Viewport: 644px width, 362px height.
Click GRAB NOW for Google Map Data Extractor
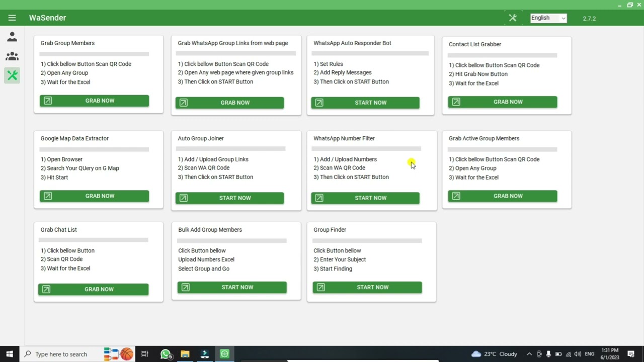(x=94, y=196)
